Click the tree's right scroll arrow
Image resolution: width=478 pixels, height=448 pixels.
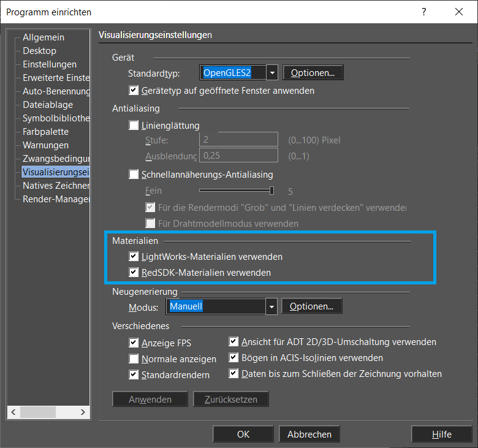(83, 412)
